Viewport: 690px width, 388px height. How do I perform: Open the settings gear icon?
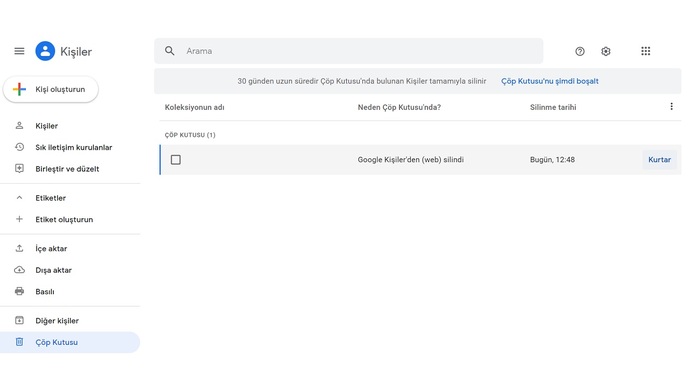606,51
